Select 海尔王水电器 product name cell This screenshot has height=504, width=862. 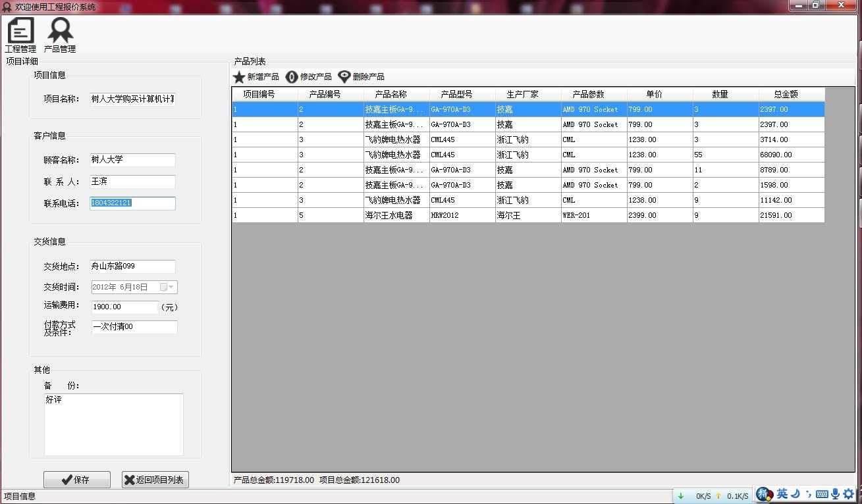click(396, 215)
